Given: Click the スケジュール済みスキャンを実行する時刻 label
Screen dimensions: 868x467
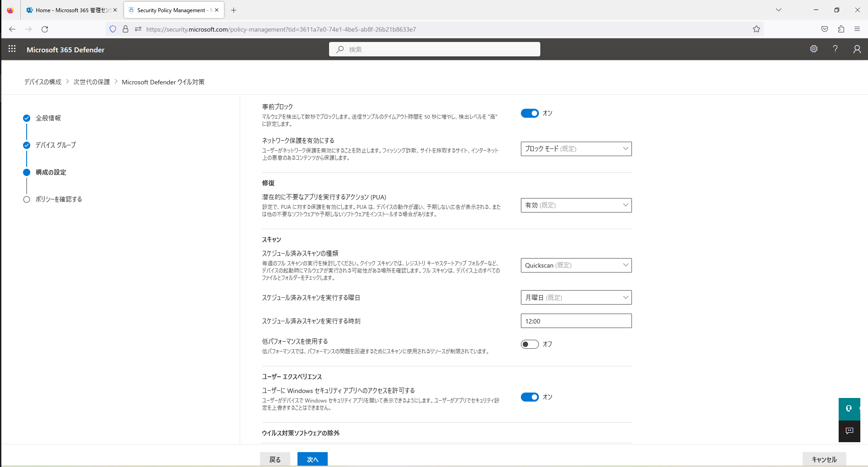Looking at the screenshot, I should [311, 321].
